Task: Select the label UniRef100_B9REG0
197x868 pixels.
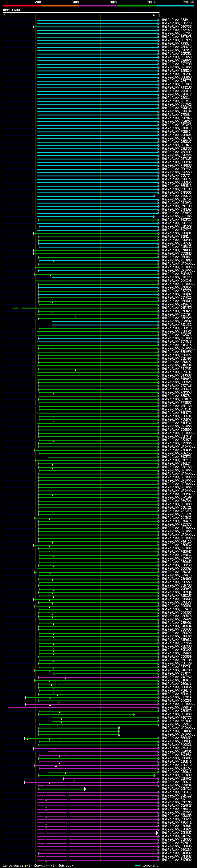Action: point(176,71)
